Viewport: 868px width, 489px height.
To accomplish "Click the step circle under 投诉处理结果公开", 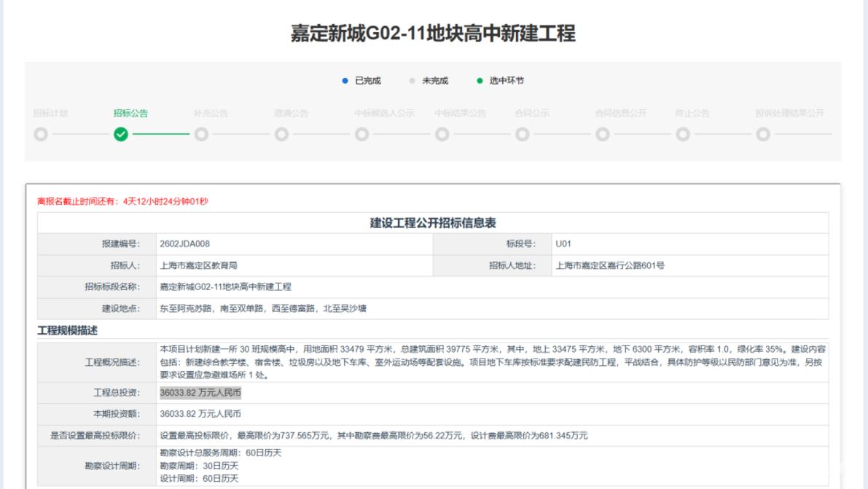I will 763,134.
